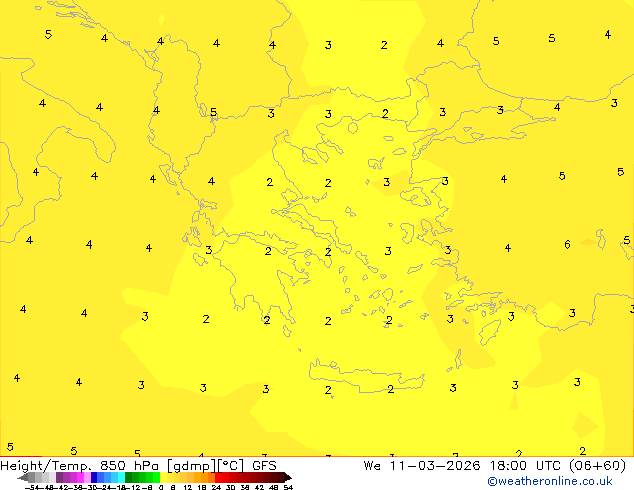Open the weatheronline.co.uk copyright link
Screen dimensions: 634x490
click(550, 481)
